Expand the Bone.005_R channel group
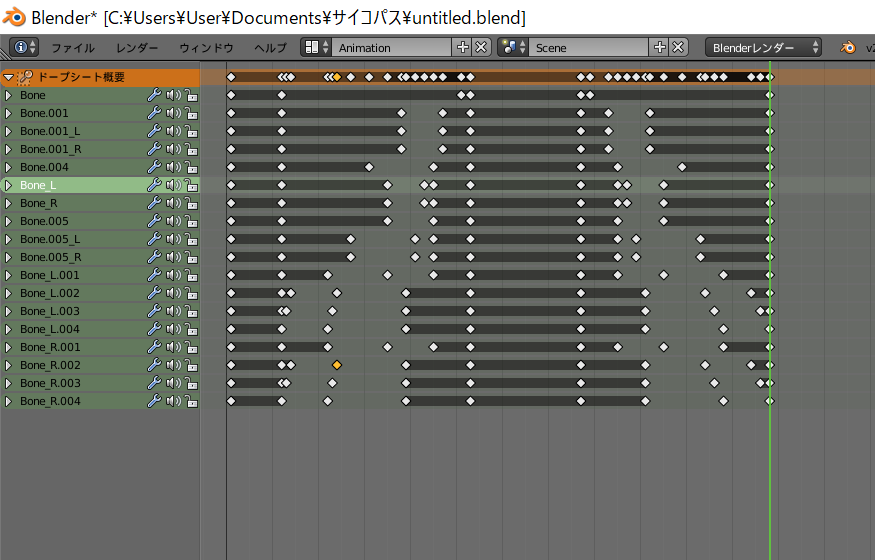The height and width of the screenshot is (560, 875). pyautogui.click(x=8, y=257)
